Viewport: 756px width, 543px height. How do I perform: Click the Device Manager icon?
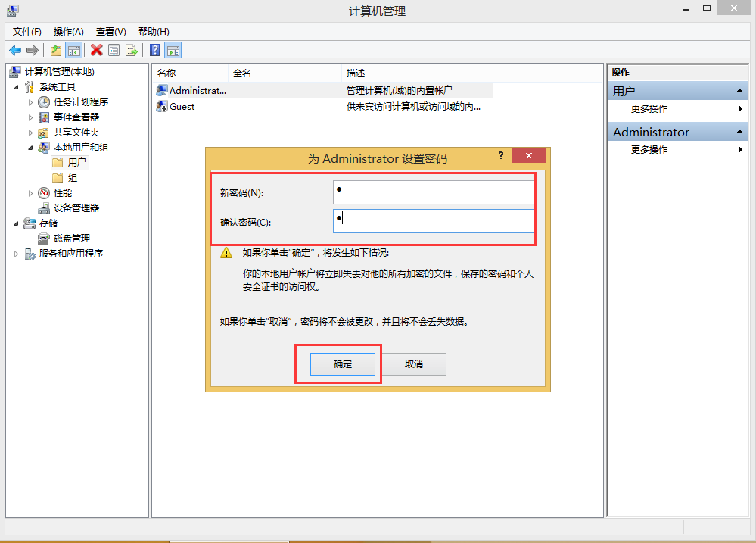pos(44,208)
